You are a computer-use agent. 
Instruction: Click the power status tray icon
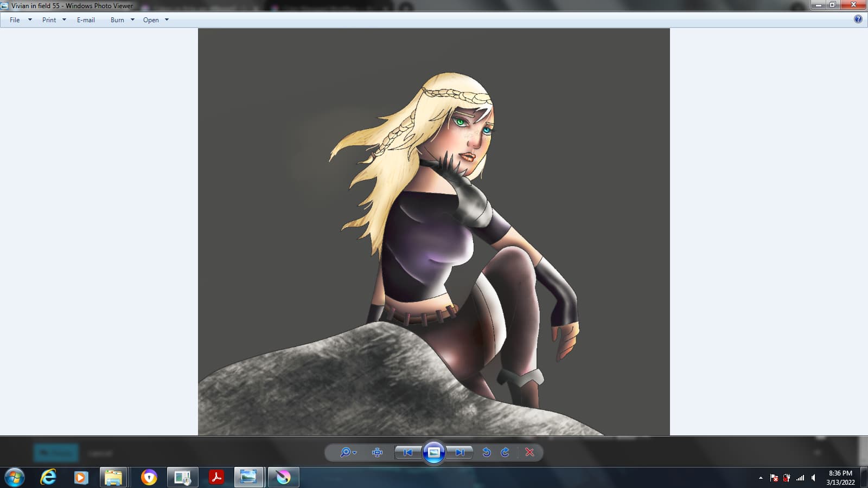[x=787, y=478]
